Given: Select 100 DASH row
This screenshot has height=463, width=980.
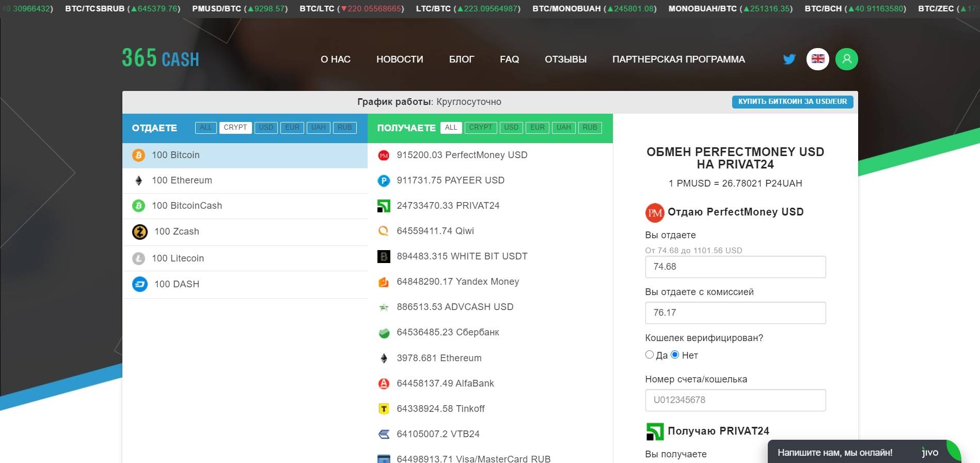Looking at the screenshot, I should (245, 284).
